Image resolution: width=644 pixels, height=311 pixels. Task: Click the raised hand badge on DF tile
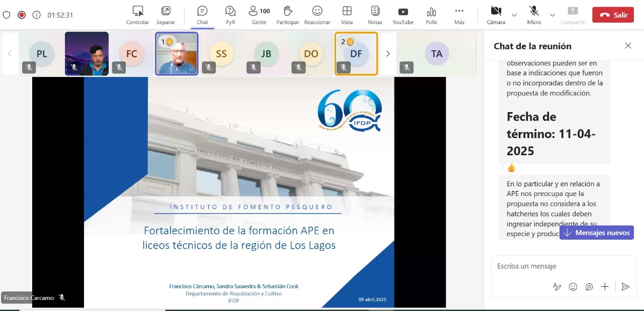pyautogui.click(x=348, y=42)
